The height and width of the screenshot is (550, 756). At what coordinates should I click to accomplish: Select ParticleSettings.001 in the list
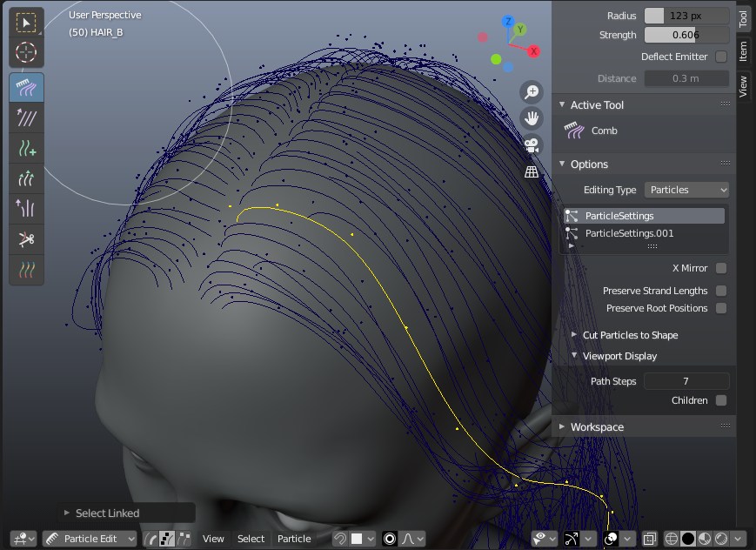click(644, 233)
